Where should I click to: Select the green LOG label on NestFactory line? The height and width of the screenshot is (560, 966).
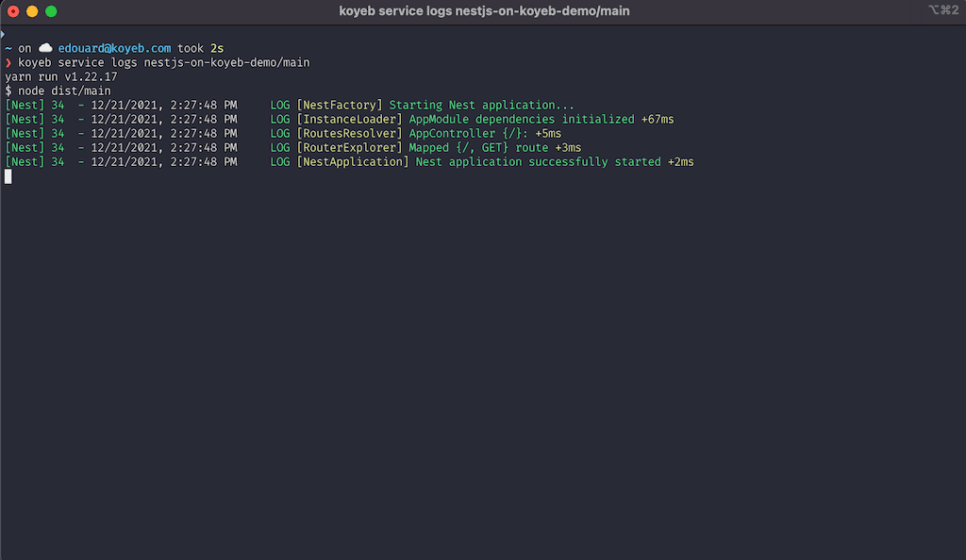click(279, 105)
